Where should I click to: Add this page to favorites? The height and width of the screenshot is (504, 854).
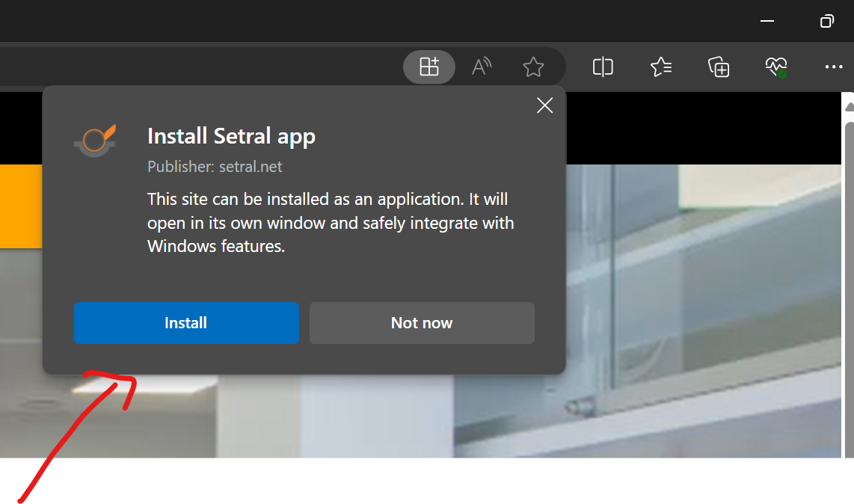click(533, 67)
